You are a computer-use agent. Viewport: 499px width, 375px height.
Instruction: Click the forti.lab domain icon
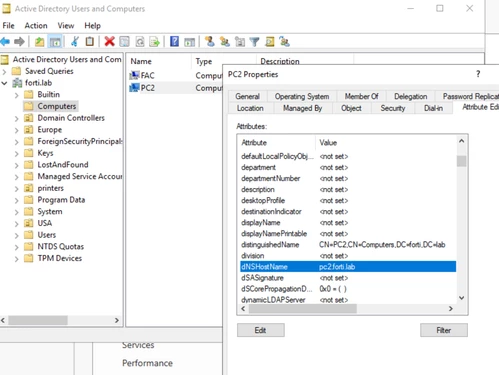click(17, 83)
